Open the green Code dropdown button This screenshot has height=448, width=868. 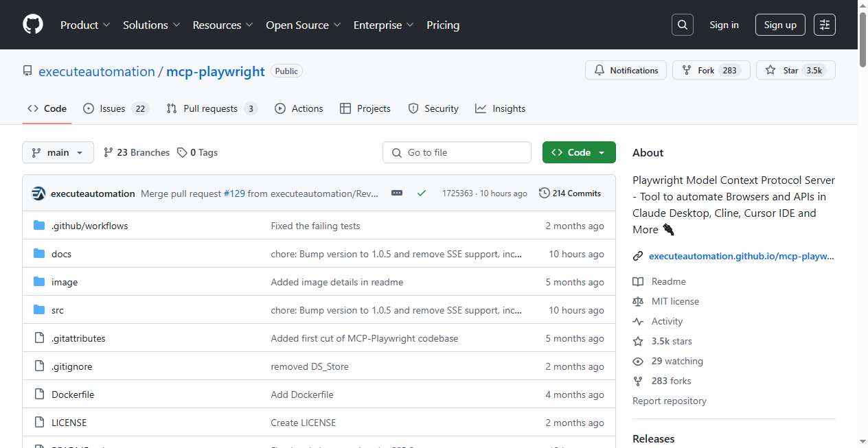(x=579, y=152)
